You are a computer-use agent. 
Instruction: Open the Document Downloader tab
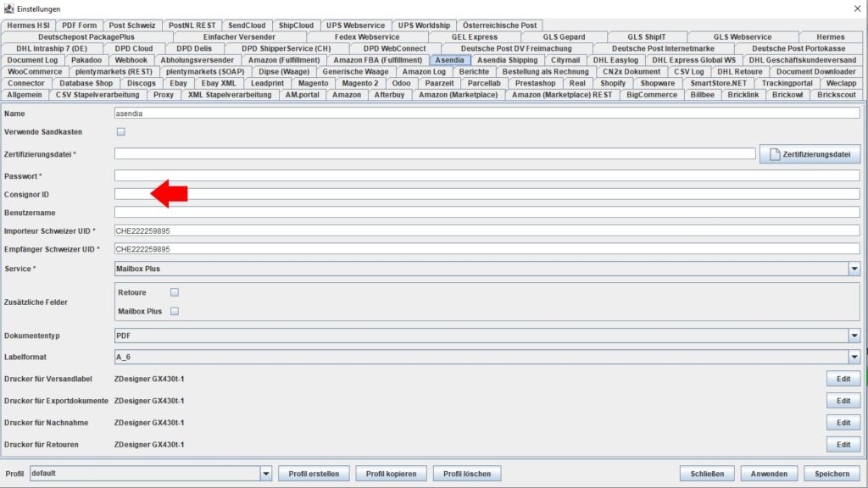815,71
